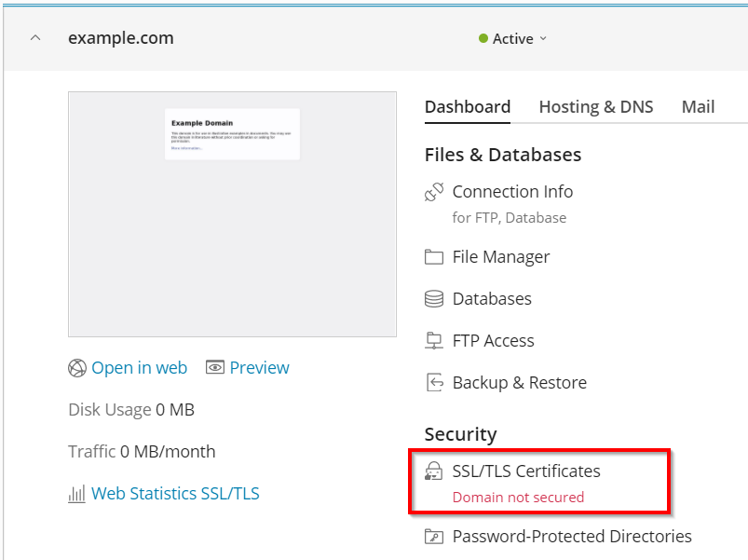Click the example.com domain name
Image resolution: width=748 pixels, height=560 pixels.
pos(121,38)
